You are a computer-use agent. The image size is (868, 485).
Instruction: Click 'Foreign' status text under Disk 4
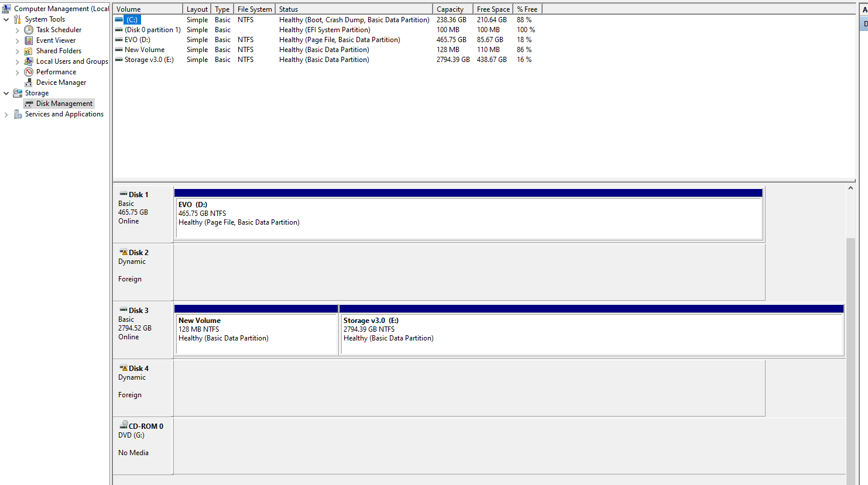[130, 395]
